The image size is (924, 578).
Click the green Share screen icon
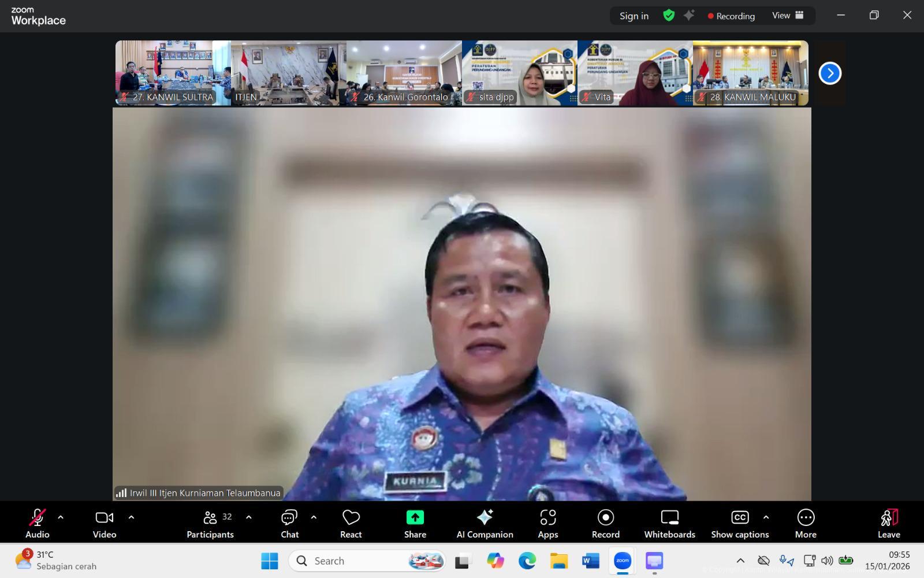(x=415, y=517)
